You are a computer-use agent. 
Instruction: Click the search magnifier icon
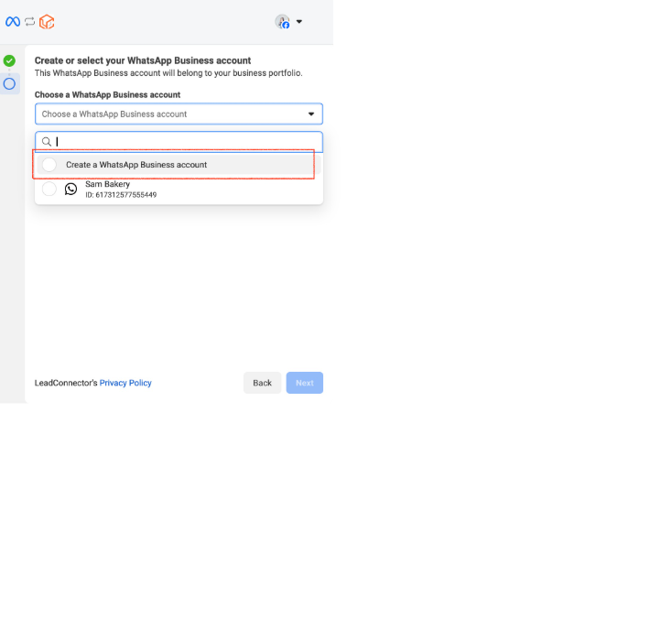pyautogui.click(x=47, y=141)
